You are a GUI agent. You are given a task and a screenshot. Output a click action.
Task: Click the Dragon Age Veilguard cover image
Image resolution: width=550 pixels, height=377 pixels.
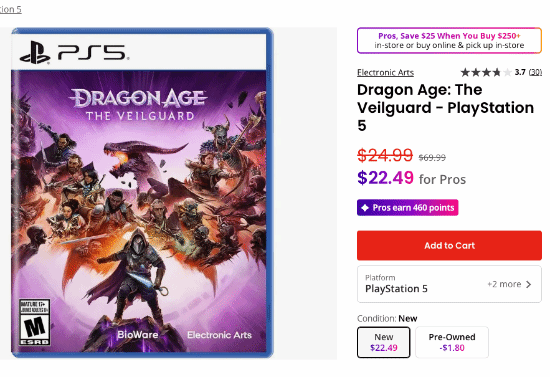(142, 193)
